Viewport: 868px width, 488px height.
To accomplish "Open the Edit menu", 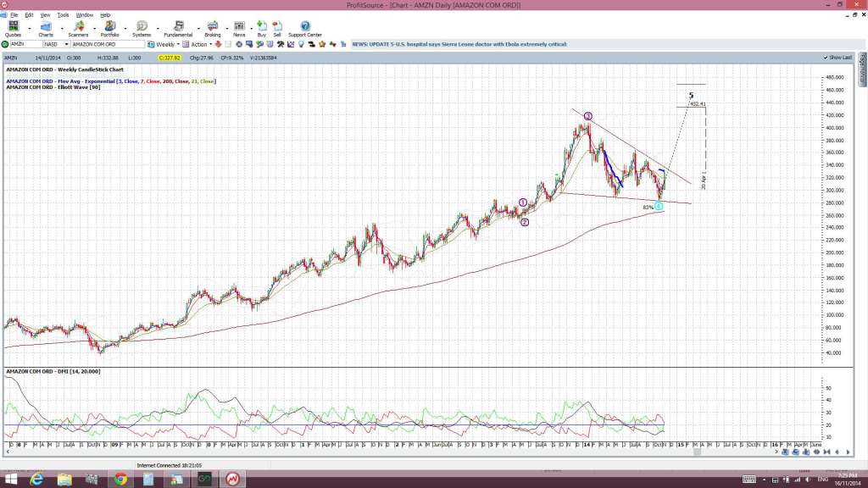I will 29,15.
